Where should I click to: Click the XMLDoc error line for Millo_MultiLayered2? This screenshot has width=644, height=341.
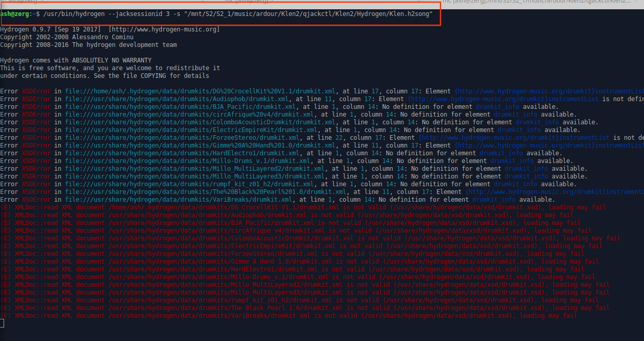pos(305,285)
